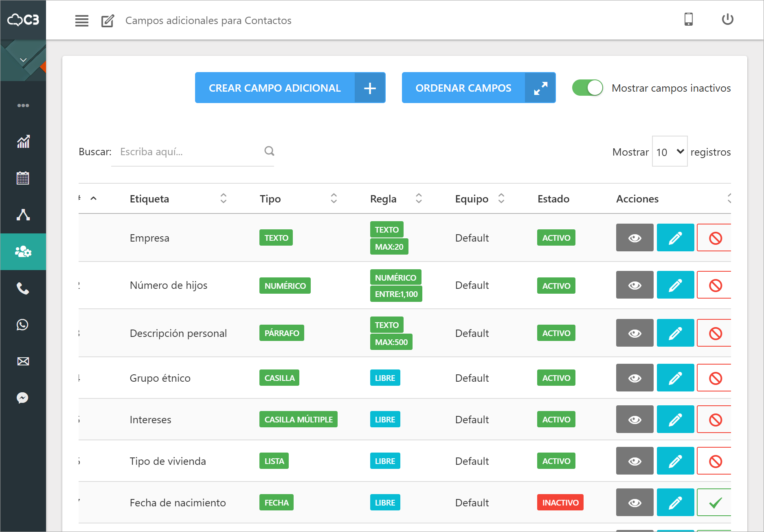
Task: Click the three dots sidebar menu
Action: tap(23, 105)
